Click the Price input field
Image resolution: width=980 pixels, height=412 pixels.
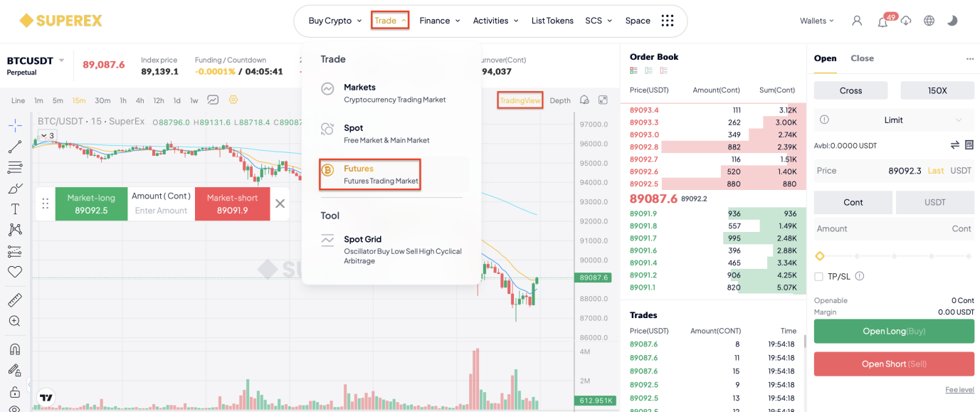click(x=894, y=171)
